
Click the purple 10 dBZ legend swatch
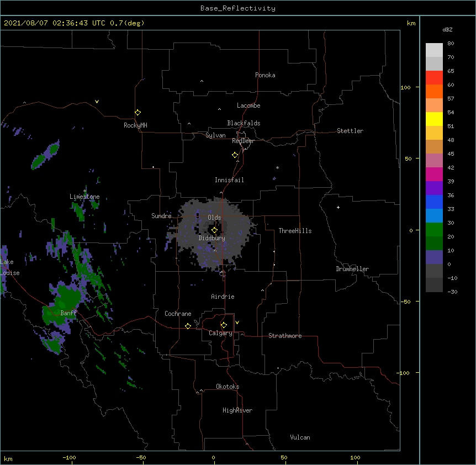point(434,257)
